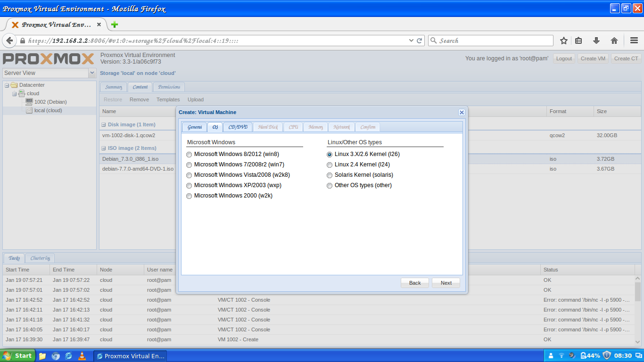Click Back in the wizard
This screenshot has width=644, height=362.
pos(415,283)
